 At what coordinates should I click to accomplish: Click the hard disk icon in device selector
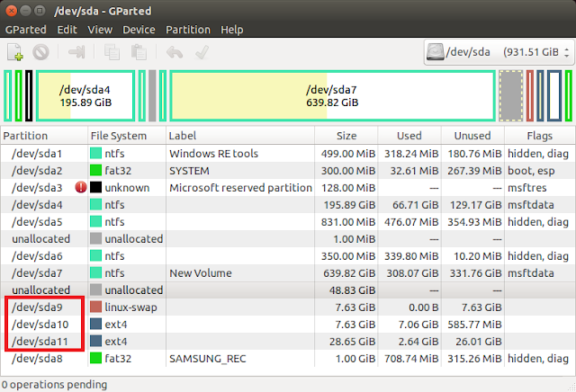(436, 52)
